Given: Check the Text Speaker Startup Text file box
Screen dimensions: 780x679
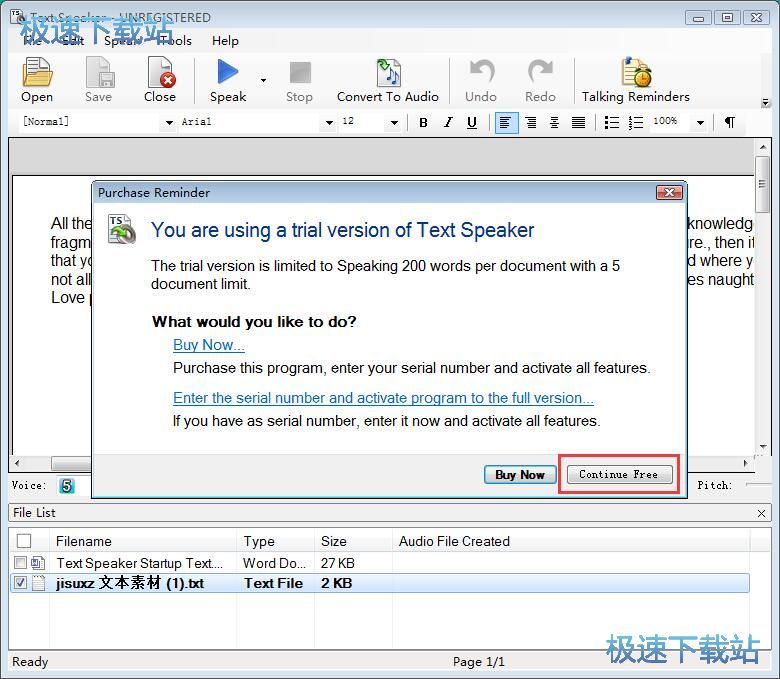Looking at the screenshot, I should (x=20, y=563).
